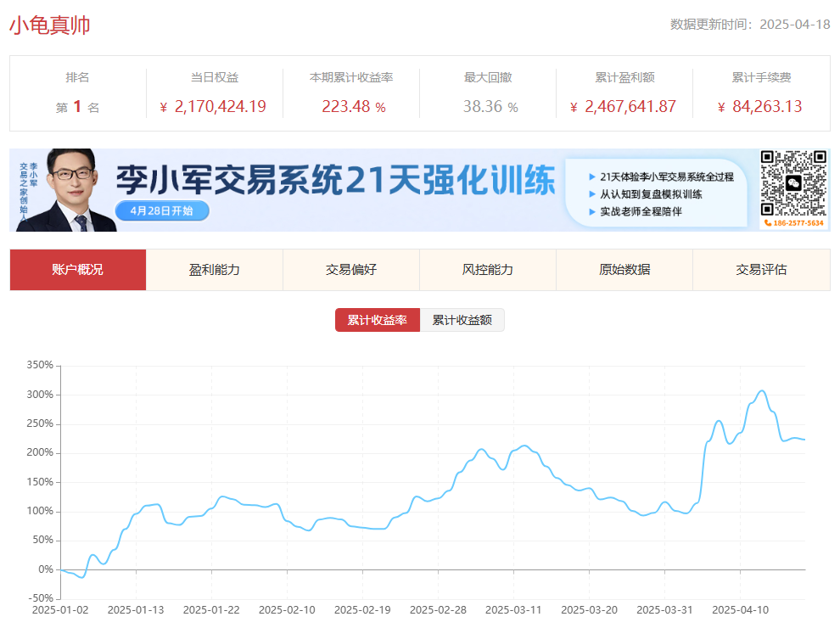Screen dimensions: 840x628
Task: Click the banner bullet 实战老师全程陪伴
Action: click(641, 211)
